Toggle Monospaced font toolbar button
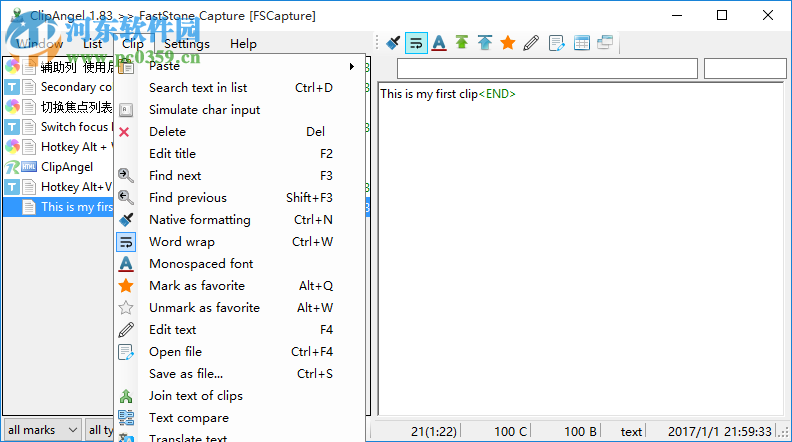This screenshot has width=792, height=442. tap(439, 43)
